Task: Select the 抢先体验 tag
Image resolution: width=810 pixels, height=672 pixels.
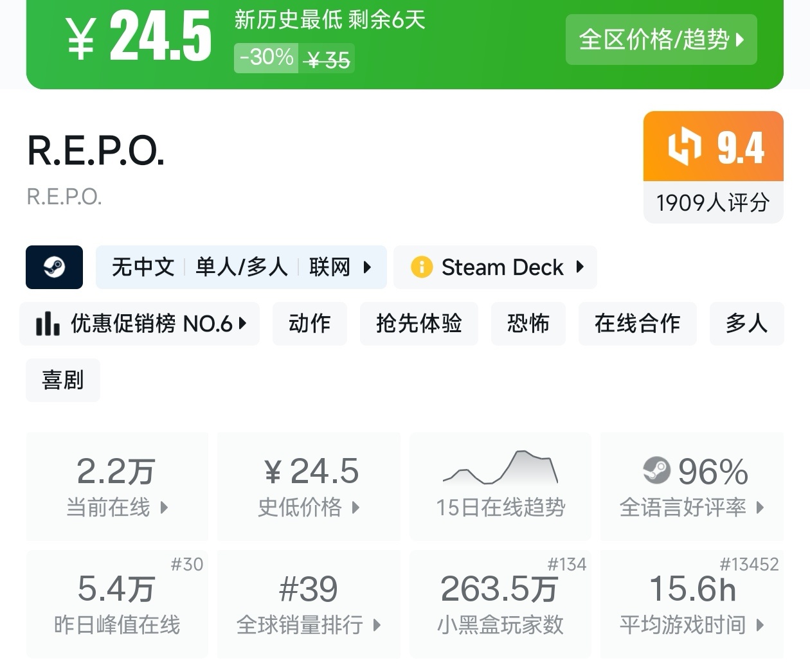Action: [x=419, y=323]
